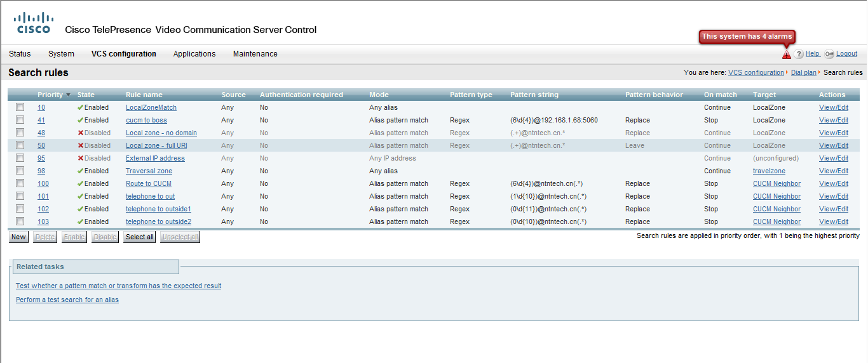Image resolution: width=868 pixels, height=363 pixels.
Task: Tick the checkbox for the LocalZoneMatch rule
Action: (x=20, y=107)
